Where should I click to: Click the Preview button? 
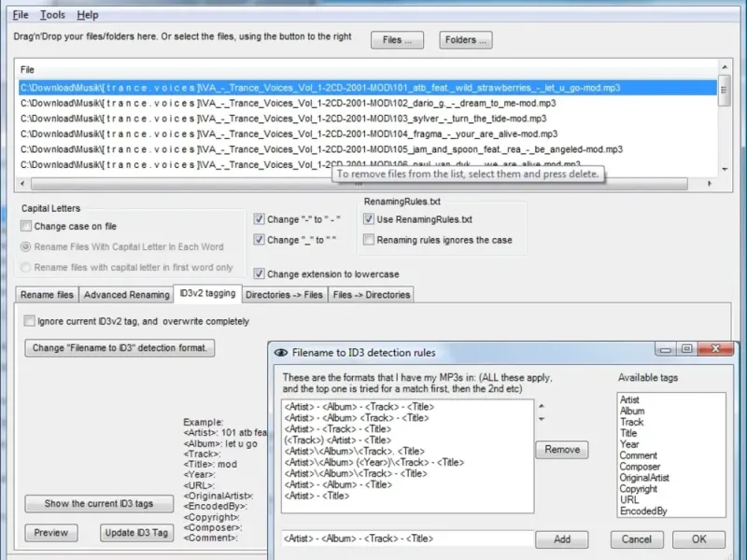[x=51, y=533]
